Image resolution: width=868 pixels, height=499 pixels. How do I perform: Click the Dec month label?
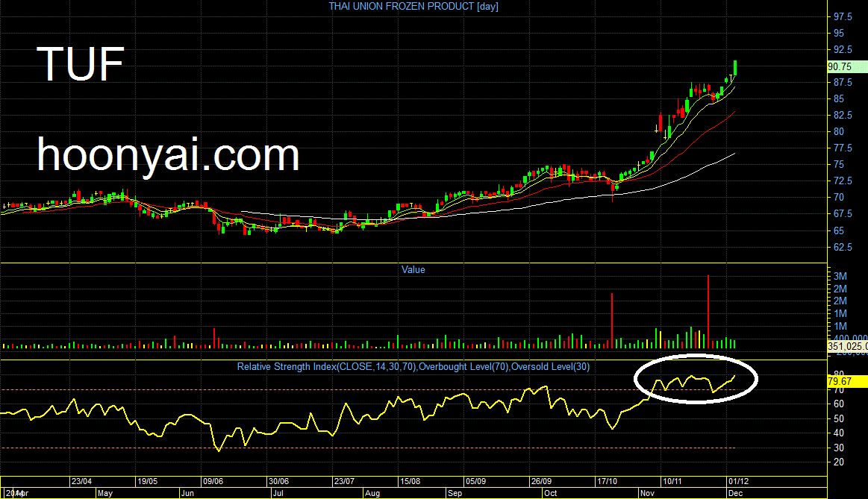[x=735, y=493]
